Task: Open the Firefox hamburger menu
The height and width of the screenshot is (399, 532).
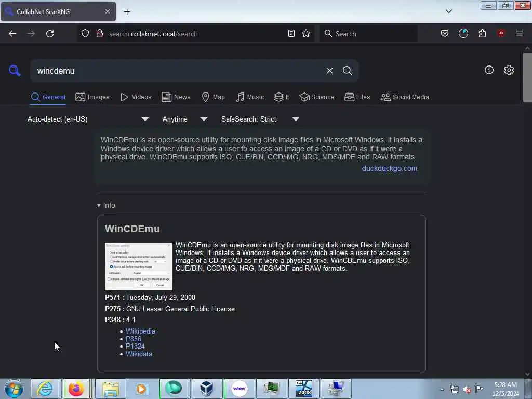Action: tap(520, 33)
